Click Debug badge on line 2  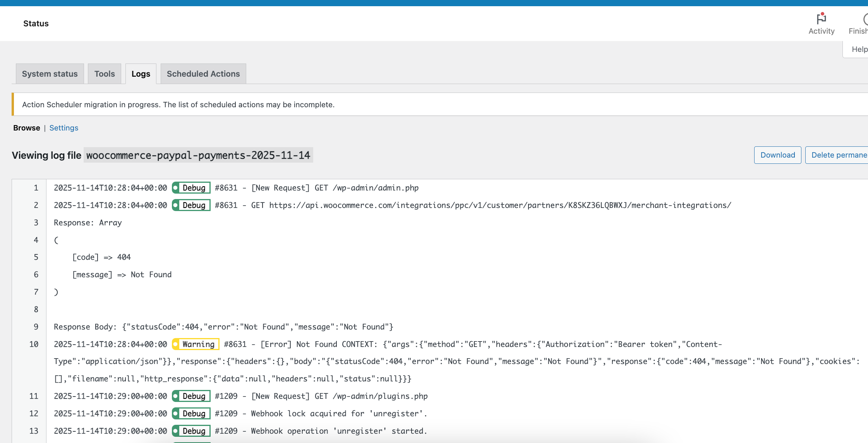click(191, 205)
